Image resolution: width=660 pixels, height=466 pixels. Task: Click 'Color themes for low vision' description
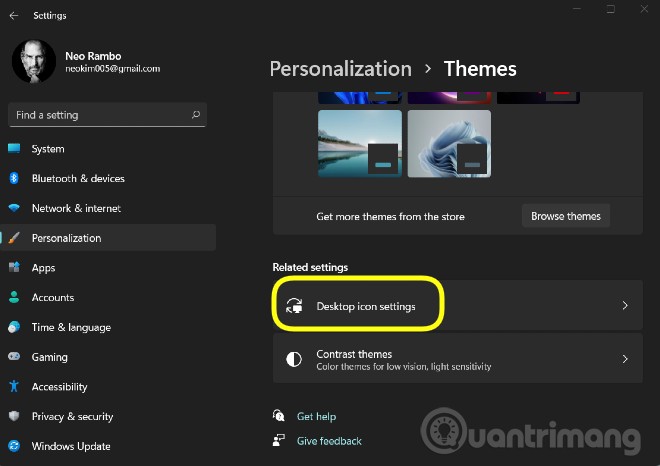point(404,367)
